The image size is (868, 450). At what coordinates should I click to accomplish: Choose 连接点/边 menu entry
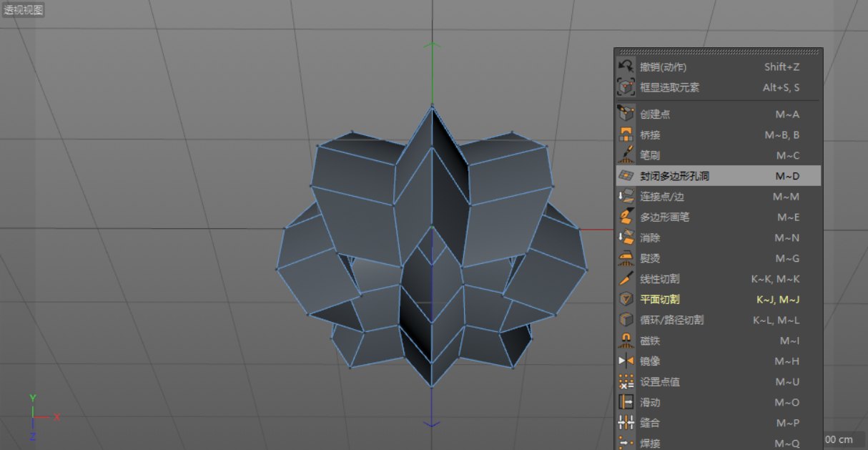coord(669,196)
